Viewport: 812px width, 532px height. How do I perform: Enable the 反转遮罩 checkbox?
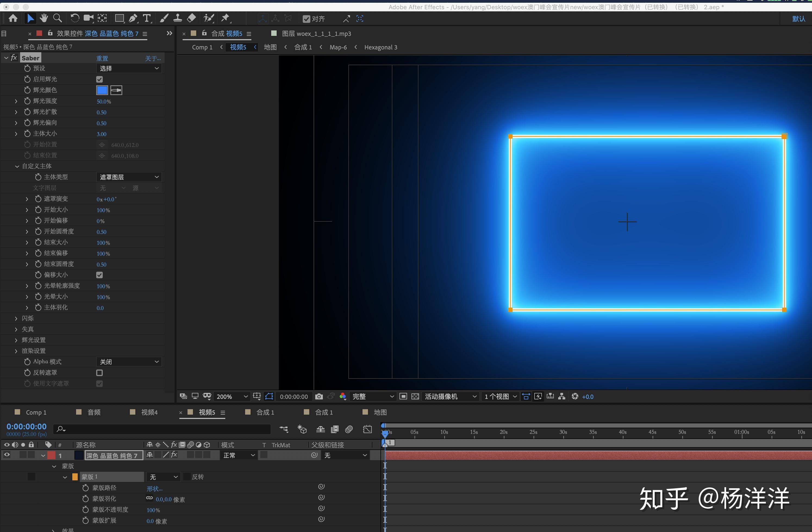[x=100, y=373]
